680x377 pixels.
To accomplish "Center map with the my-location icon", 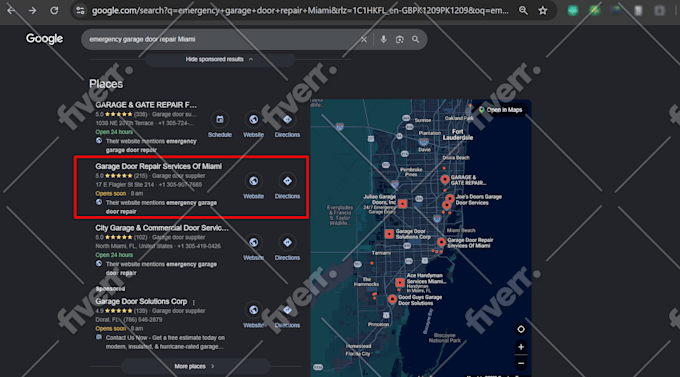I will click(x=521, y=329).
